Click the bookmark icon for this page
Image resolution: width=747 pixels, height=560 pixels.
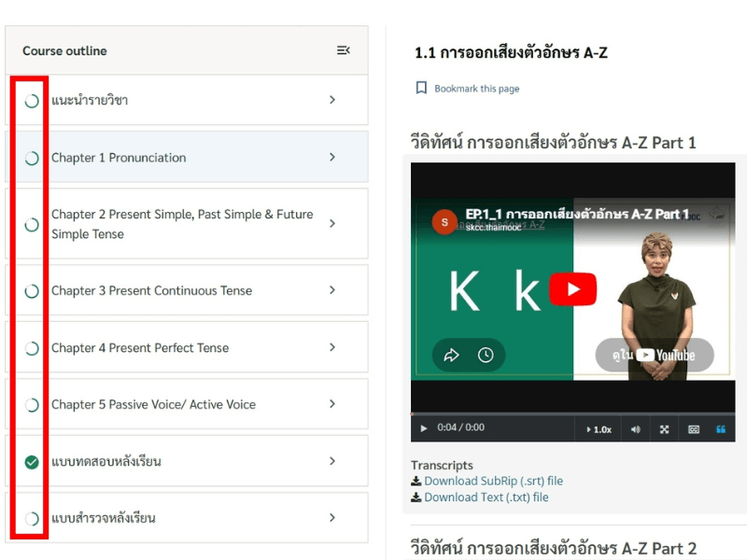click(421, 88)
